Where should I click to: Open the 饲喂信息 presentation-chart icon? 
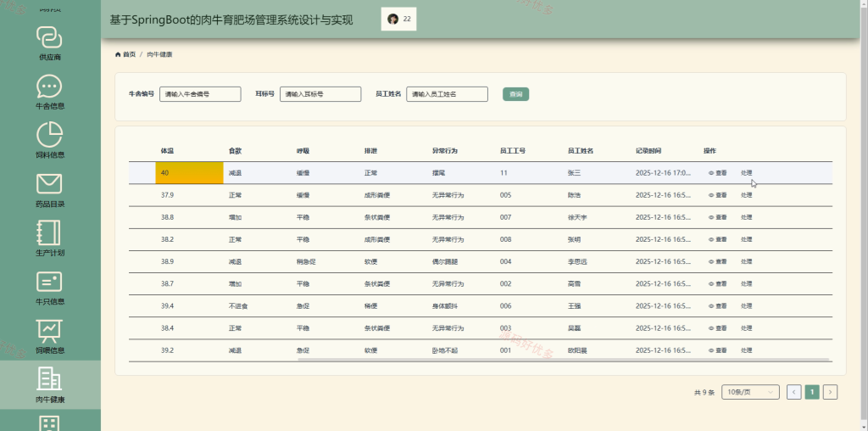(49, 331)
